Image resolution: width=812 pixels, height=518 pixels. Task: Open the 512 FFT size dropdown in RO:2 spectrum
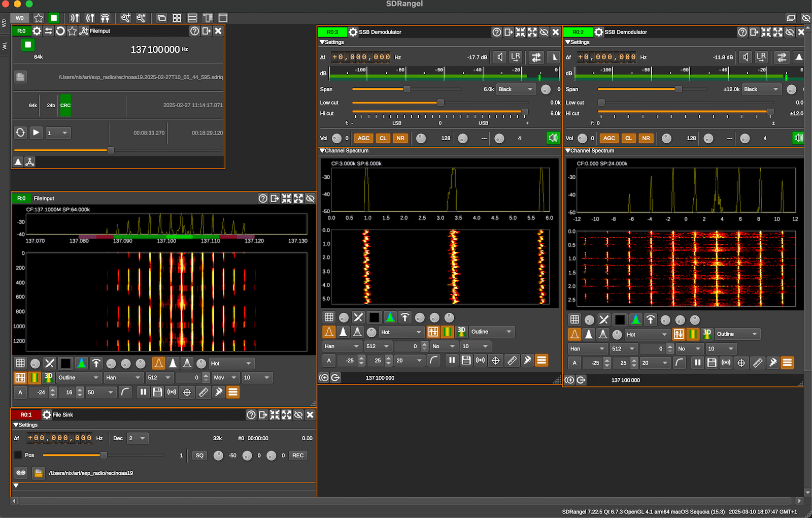coord(624,349)
